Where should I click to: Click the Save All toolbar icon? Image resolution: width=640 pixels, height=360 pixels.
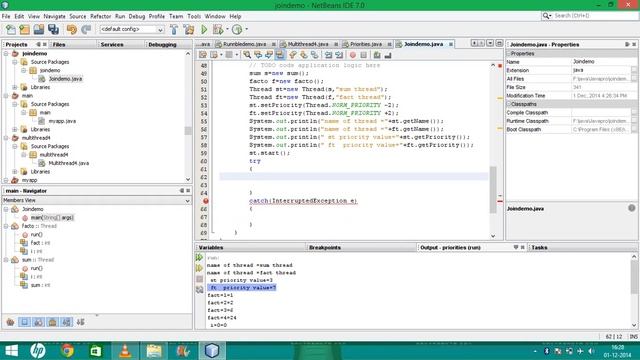(x=53, y=29)
